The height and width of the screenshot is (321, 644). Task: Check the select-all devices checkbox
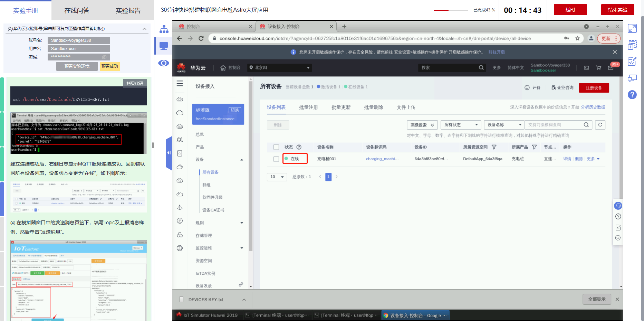click(276, 147)
